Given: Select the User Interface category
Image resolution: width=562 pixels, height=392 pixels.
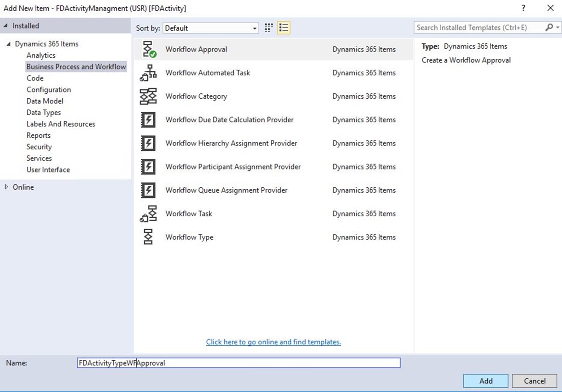Looking at the screenshot, I should click(48, 170).
